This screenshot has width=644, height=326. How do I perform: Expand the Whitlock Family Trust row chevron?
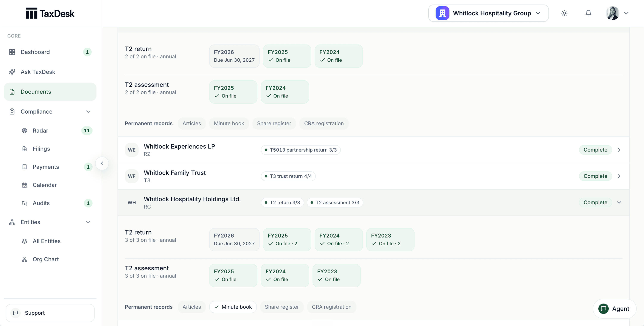619,176
